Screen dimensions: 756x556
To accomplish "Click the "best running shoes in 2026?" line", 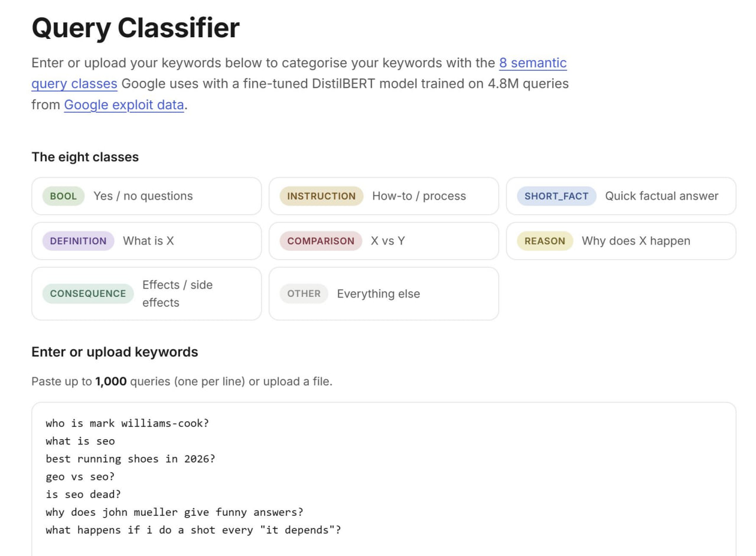I will [131, 459].
